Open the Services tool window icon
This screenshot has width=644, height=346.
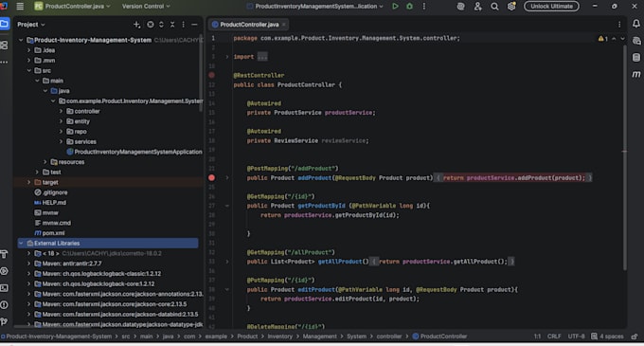[4, 271]
